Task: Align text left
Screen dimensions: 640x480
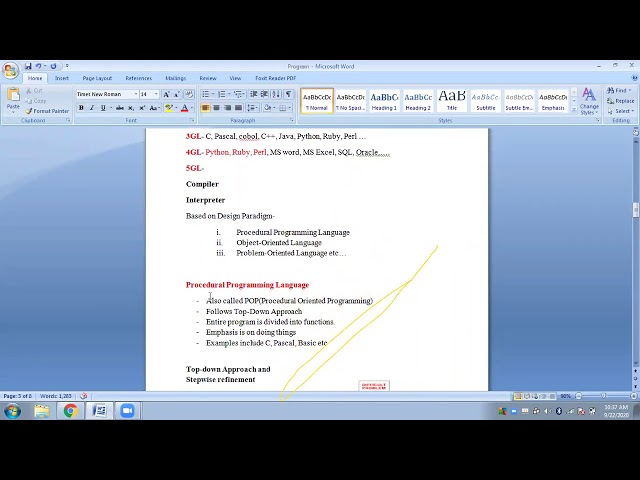Action: 205,108
